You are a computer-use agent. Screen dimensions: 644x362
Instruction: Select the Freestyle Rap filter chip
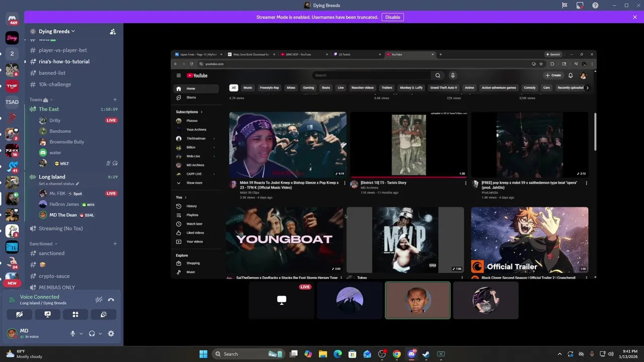point(269,87)
